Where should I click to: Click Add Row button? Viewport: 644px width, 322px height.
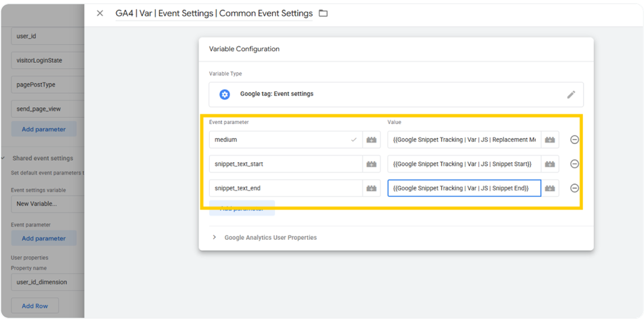pyautogui.click(x=35, y=306)
